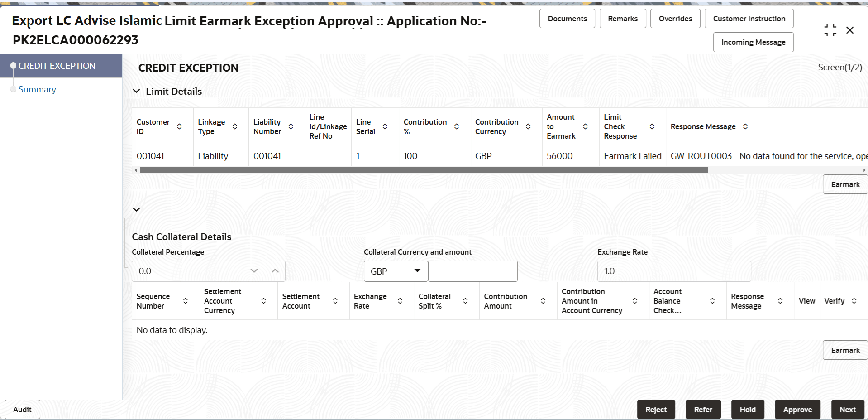Sort the Customer ID column
868x420 pixels.
[179, 126]
